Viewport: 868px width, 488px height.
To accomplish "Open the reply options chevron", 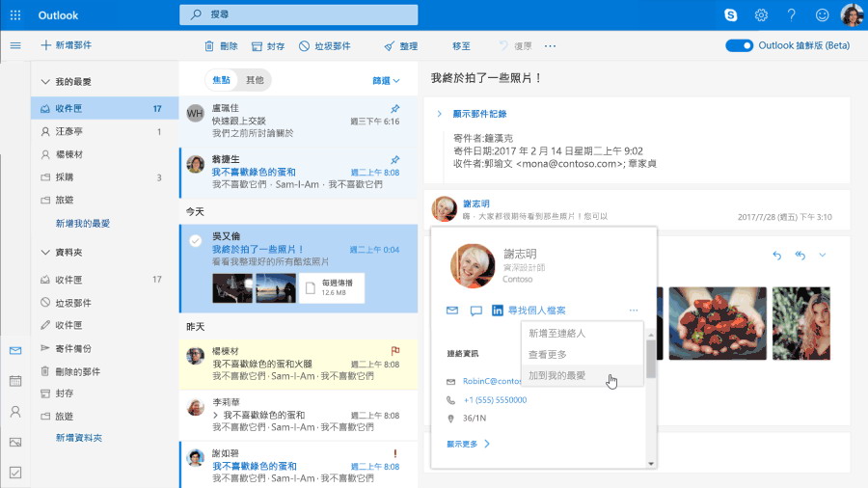I will 823,255.
